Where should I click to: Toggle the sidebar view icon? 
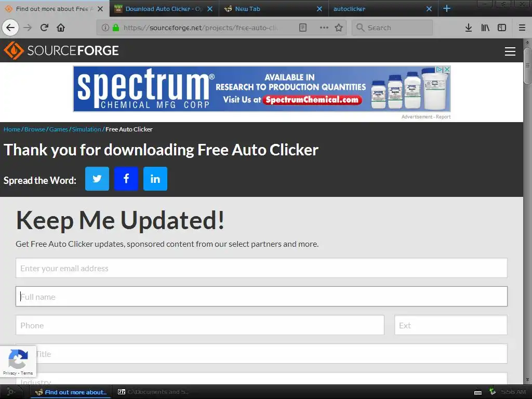502,28
